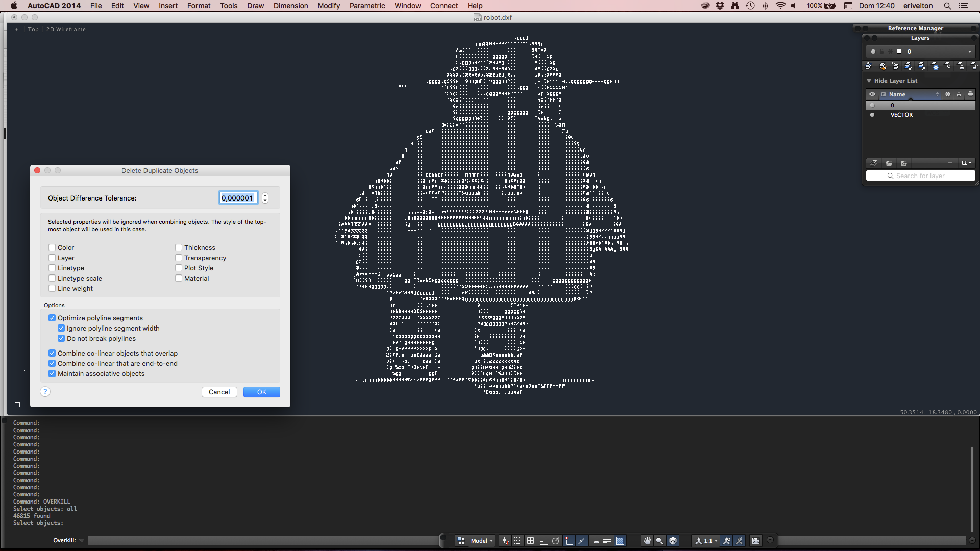Click OK to confirm Delete Duplicate Objects
980x551 pixels.
pos(262,391)
